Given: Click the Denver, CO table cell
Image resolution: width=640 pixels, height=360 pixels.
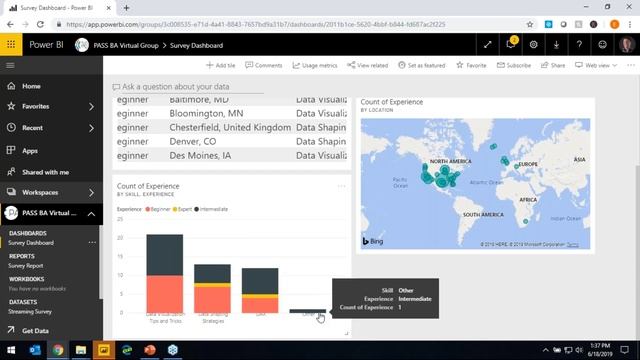Looking at the screenshot, I should pyautogui.click(x=193, y=142).
